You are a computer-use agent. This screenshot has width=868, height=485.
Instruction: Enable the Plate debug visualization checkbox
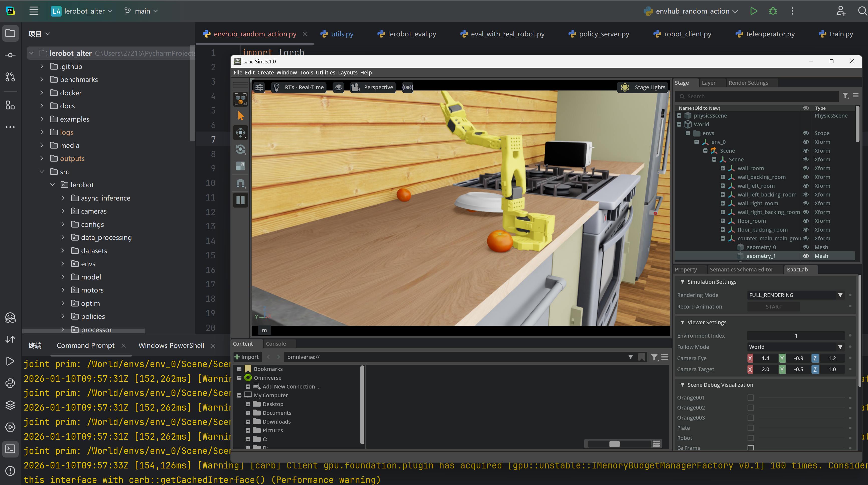coord(750,428)
